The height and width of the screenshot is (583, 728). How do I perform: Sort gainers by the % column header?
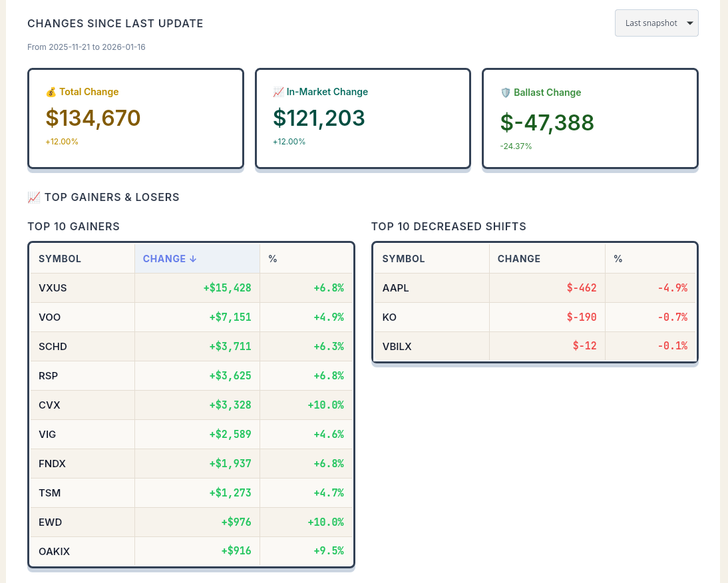[x=273, y=258]
